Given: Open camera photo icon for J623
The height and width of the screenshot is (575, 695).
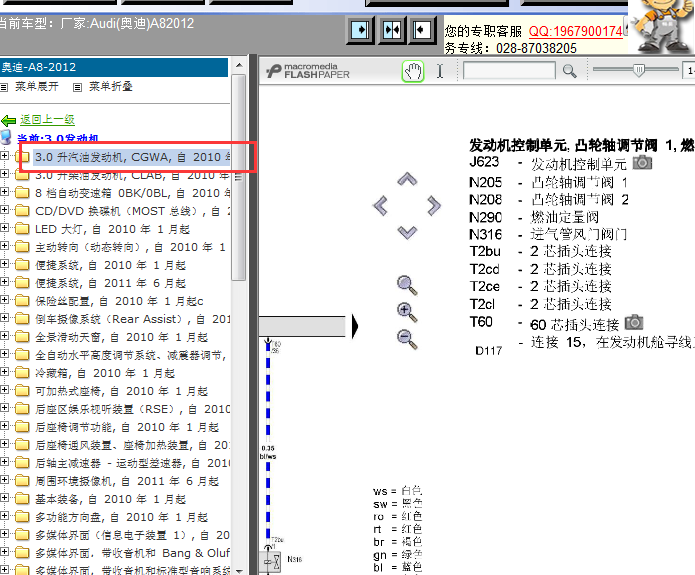Looking at the screenshot, I should point(642,163).
